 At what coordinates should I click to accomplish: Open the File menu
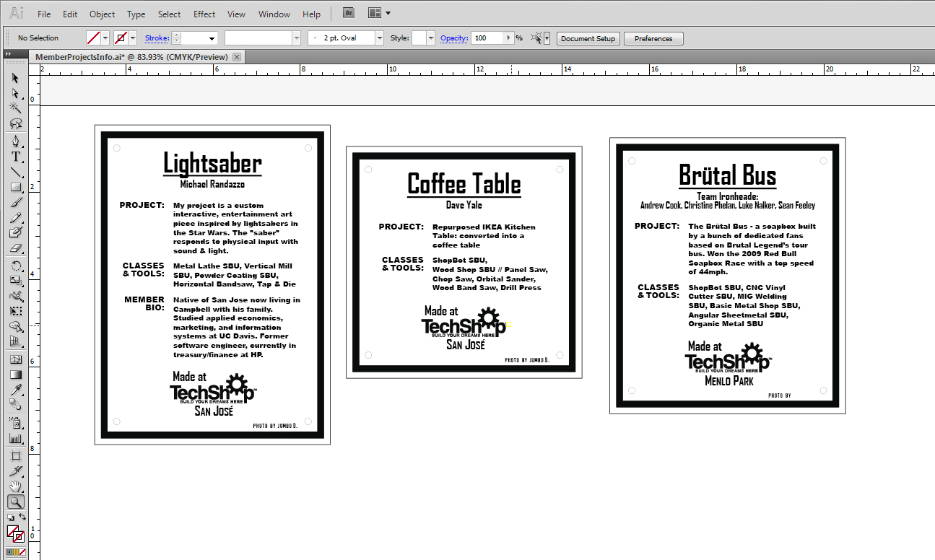click(x=44, y=14)
